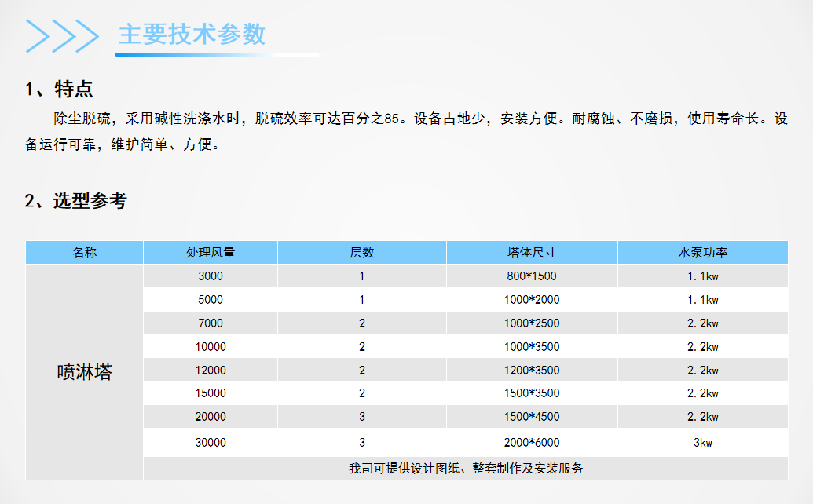Click the 2000*6000 tower size cell
Viewport: 813px width, 504px height.
coord(532,443)
